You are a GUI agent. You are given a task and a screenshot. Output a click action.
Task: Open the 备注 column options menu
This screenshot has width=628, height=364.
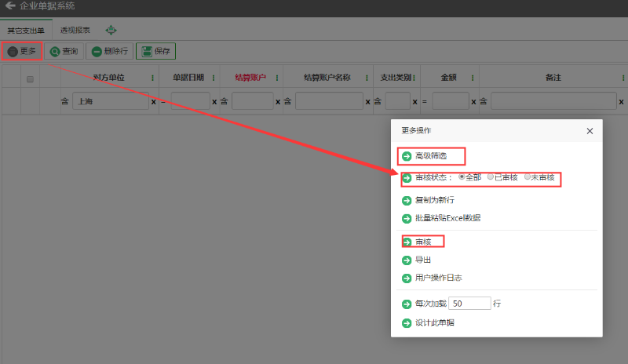click(623, 78)
